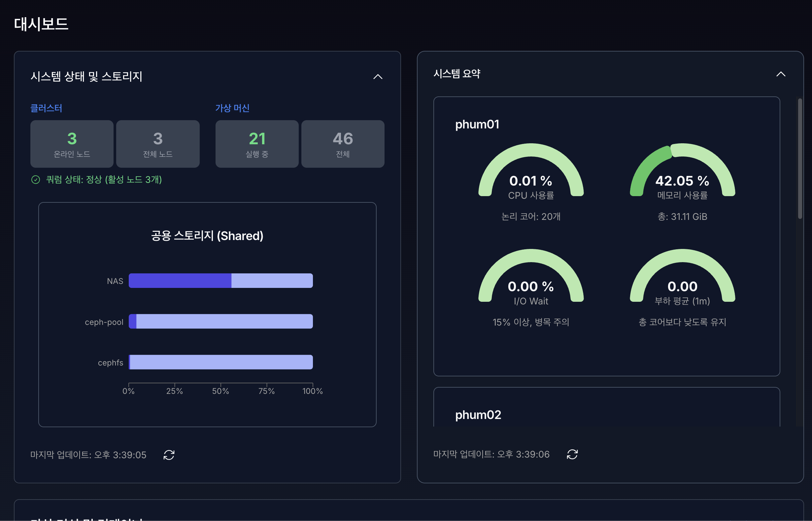This screenshot has height=521, width=812.
Task: Click the total nodes count card
Action: (157, 144)
